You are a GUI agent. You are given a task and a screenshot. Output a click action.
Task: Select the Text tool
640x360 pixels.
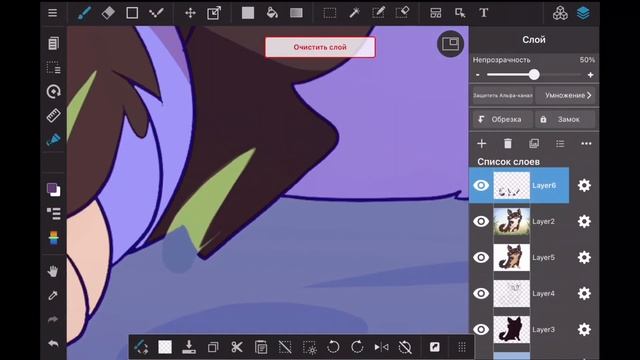pyautogui.click(x=484, y=13)
